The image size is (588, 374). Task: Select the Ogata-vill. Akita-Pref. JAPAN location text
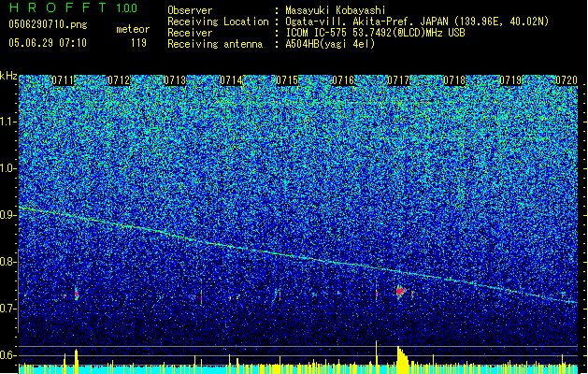(x=417, y=22)
